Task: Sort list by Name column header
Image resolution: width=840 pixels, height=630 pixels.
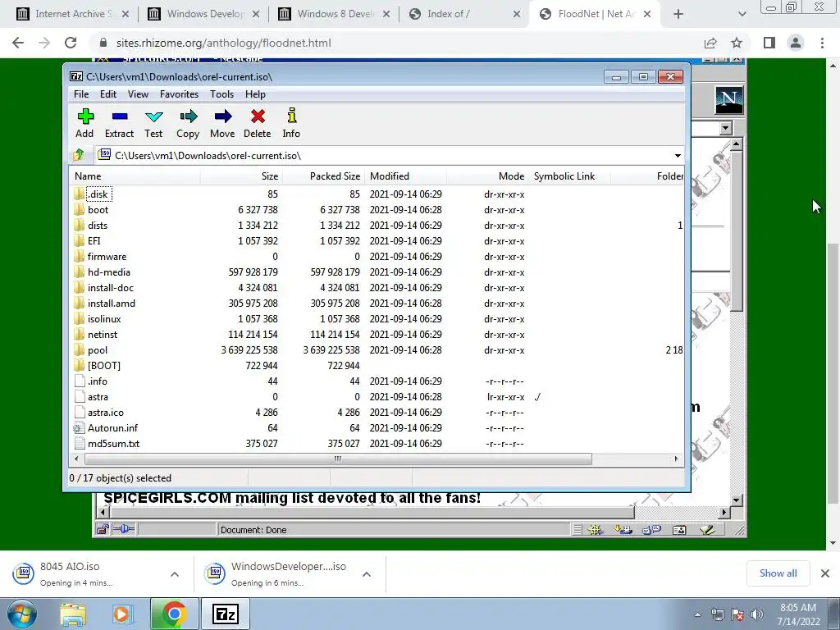Action: pyautogui.click(x=135, y=176)
